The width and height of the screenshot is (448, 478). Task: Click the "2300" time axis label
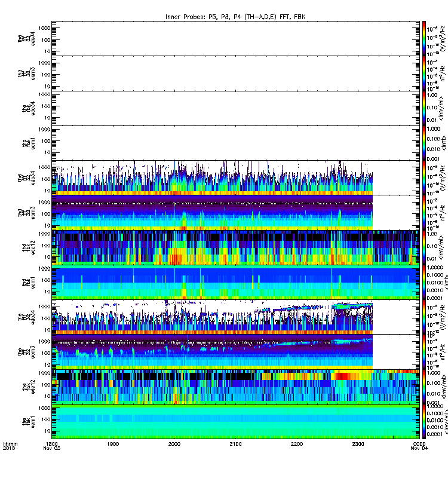(x=358, y=444)
